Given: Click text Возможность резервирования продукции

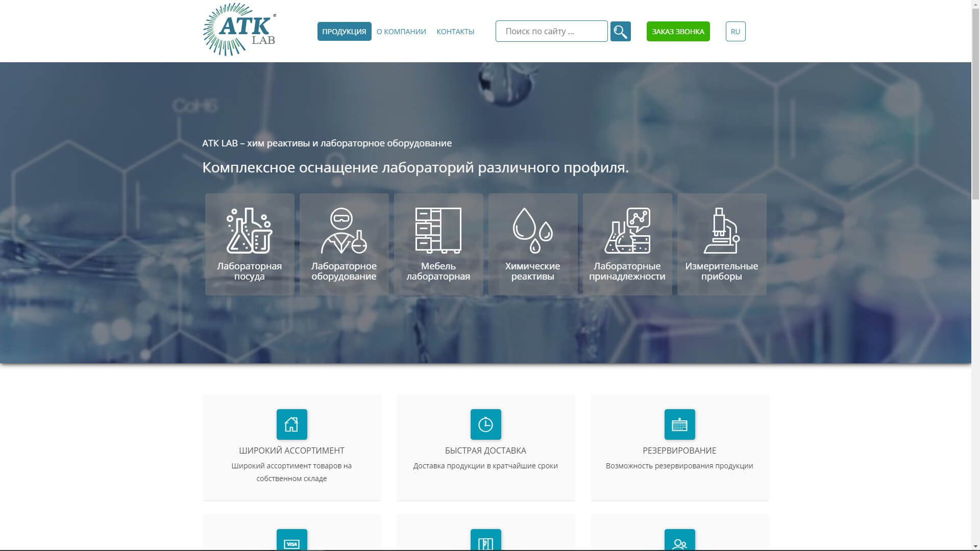Looking at the screenshot, I should (680, 466).
